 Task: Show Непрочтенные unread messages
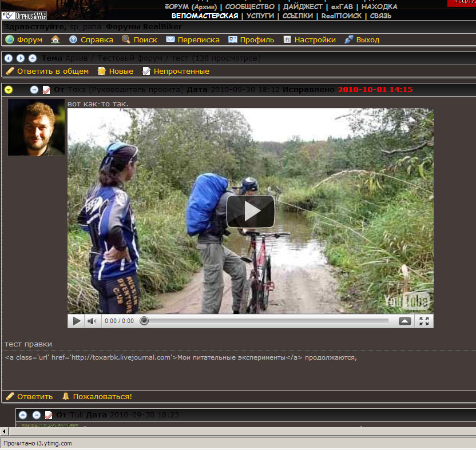(181, 71)
